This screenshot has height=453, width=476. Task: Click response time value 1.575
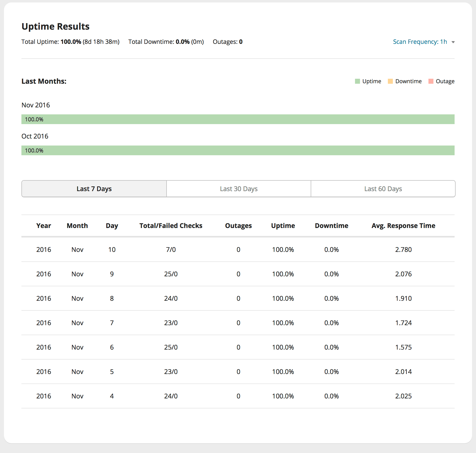pyautogui.click(x=404, y=347)
